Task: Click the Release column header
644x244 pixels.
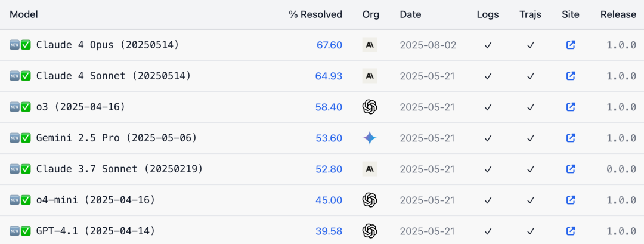Action: pyautogui.click(x=618, y=14)
